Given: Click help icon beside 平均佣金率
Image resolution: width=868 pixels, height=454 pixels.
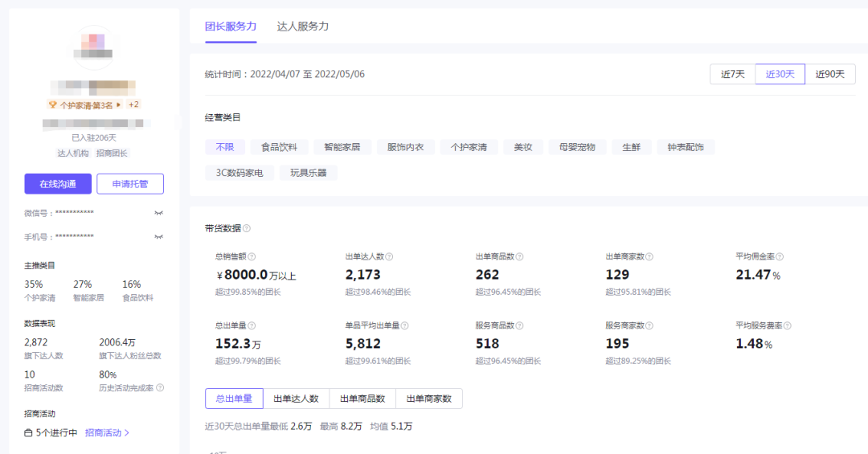Looking at the screenshot, I should pyautogui.click(x=779, y=256).
